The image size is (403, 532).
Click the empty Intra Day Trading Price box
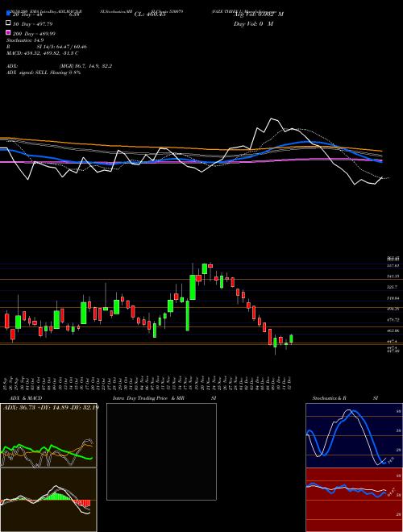pos(161,451)
